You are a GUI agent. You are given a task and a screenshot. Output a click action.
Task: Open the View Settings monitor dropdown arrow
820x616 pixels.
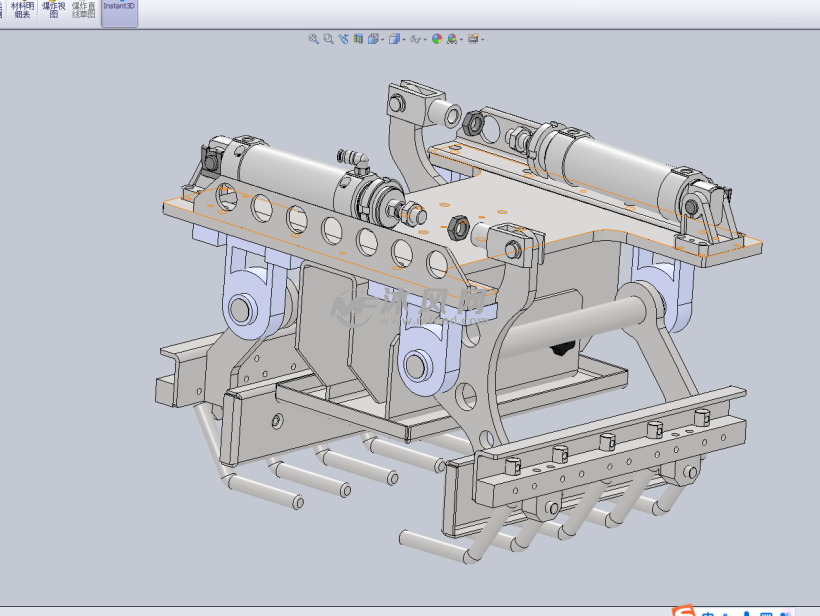pyautogui.click(x=483, y=40)
